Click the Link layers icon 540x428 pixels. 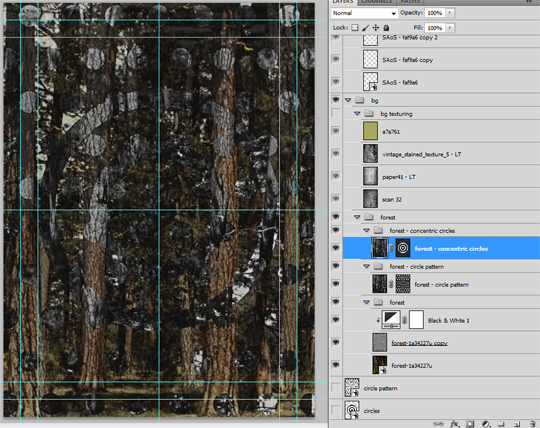[438, 424]
